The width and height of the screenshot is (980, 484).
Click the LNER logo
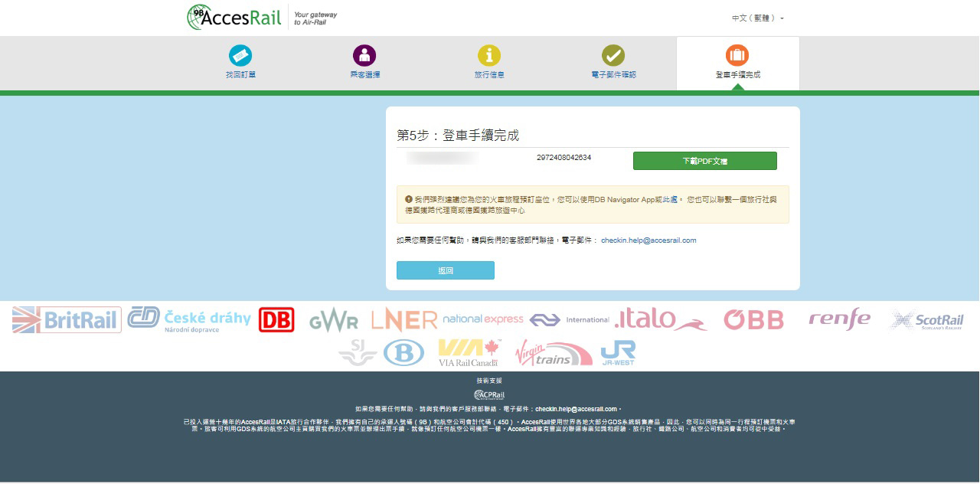tap(403, 319)
